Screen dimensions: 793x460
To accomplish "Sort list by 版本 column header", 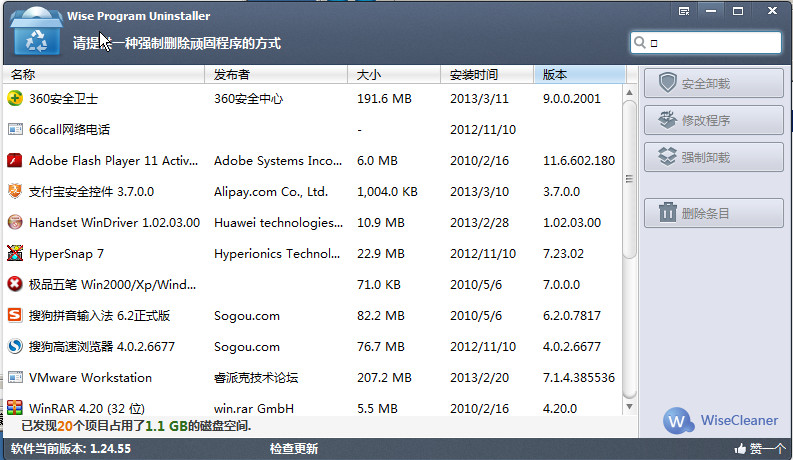I will [580, 75].
